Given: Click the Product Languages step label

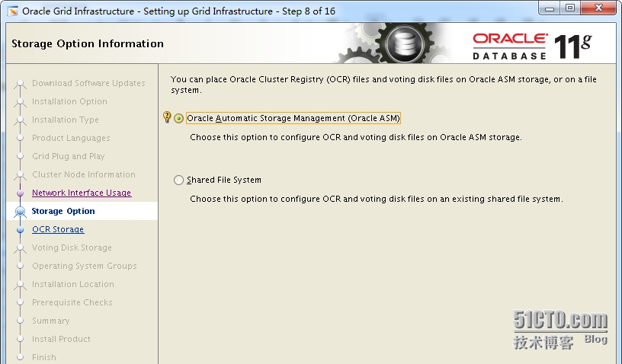Looking at the screenshot, I should pos(71,138).
